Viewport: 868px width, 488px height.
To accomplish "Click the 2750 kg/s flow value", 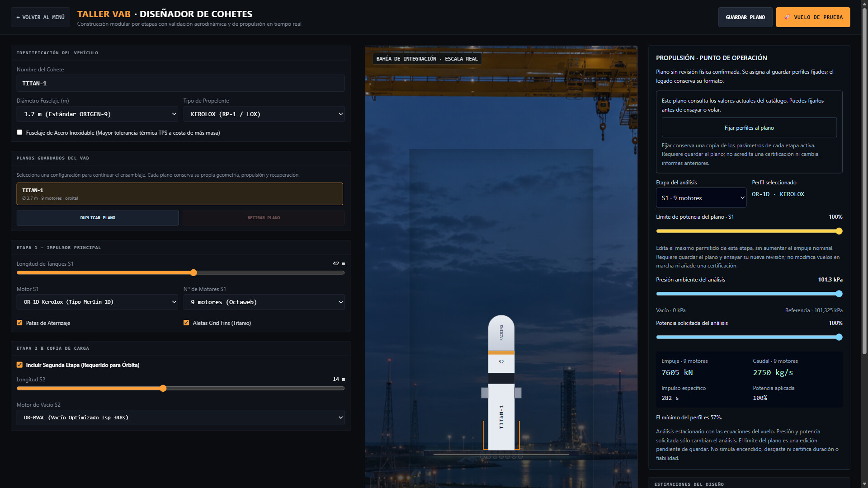I will (x=773, y=372).
